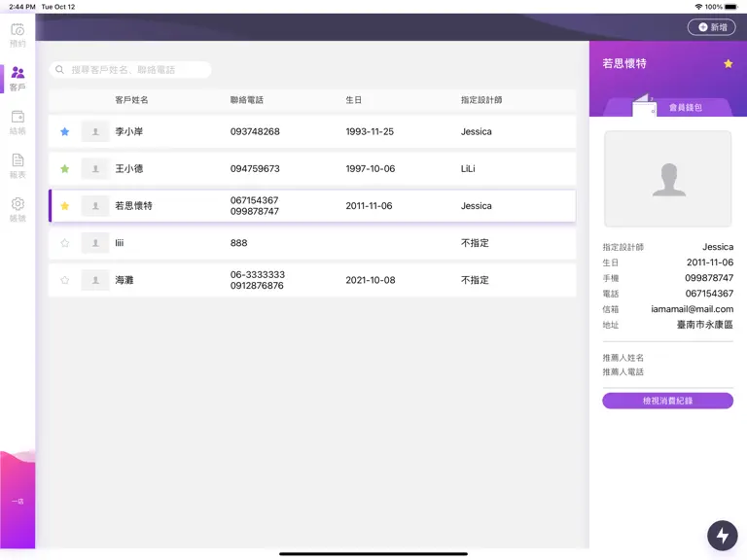Click phone number 888

click(238, 243)
